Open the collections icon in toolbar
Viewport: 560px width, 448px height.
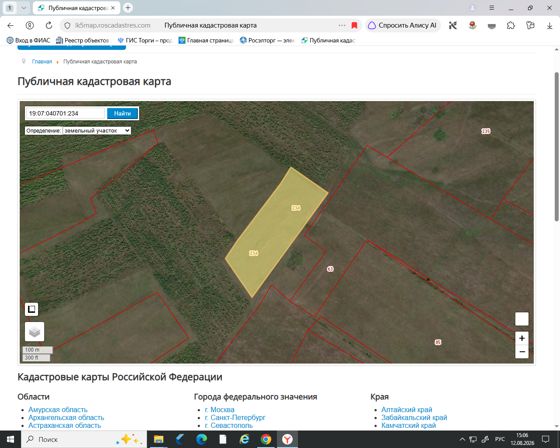tap(530, 25)
